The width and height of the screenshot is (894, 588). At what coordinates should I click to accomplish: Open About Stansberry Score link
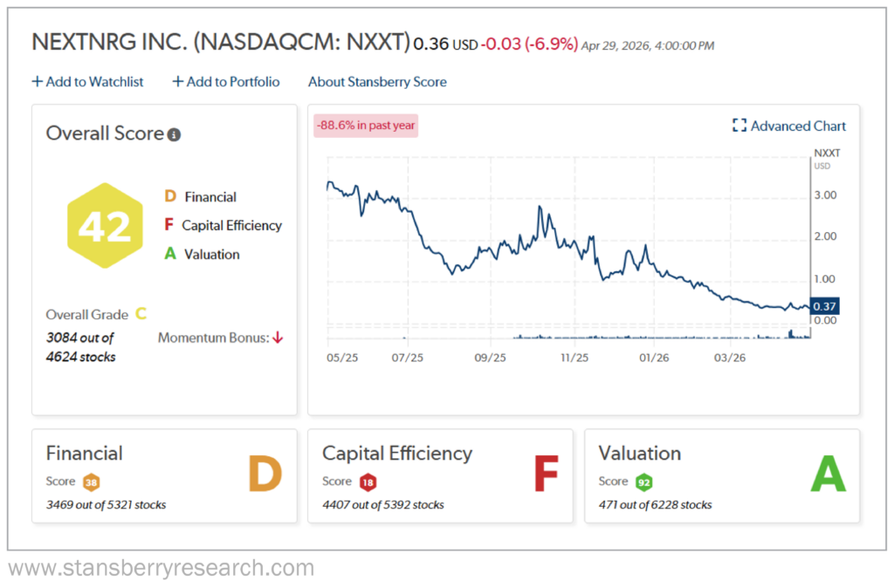point(377,82)
